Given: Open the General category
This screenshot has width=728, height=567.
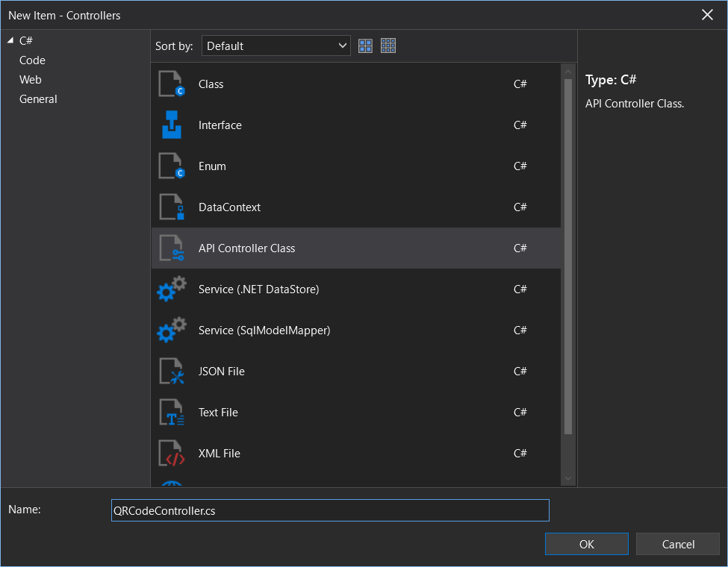Looking at the screenshot, I should coord(38,99).
